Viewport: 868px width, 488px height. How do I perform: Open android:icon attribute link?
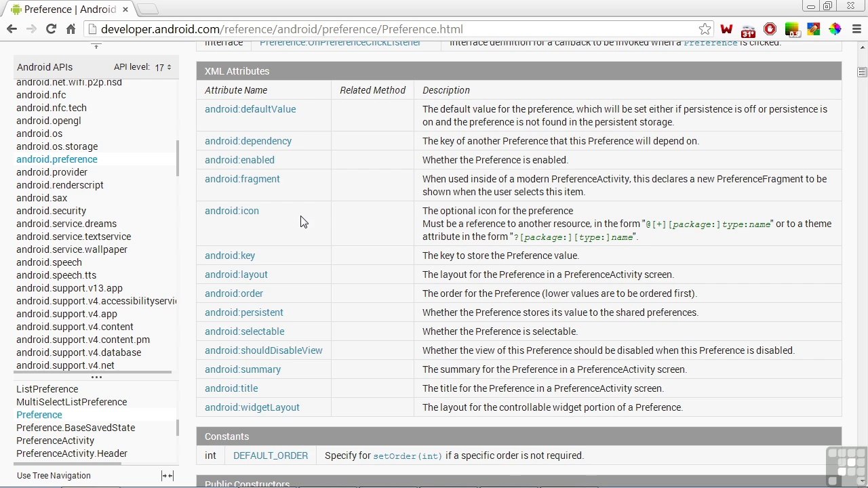232,211
